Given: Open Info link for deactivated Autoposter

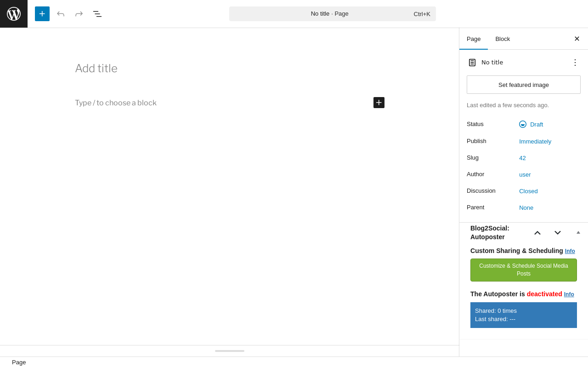Looking at the screenshot, I should pyautogui.click(x=569, y=294).
